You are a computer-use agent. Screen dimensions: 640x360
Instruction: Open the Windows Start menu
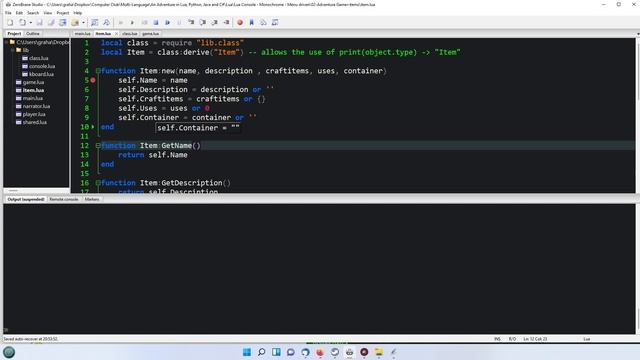click(247, 352)
